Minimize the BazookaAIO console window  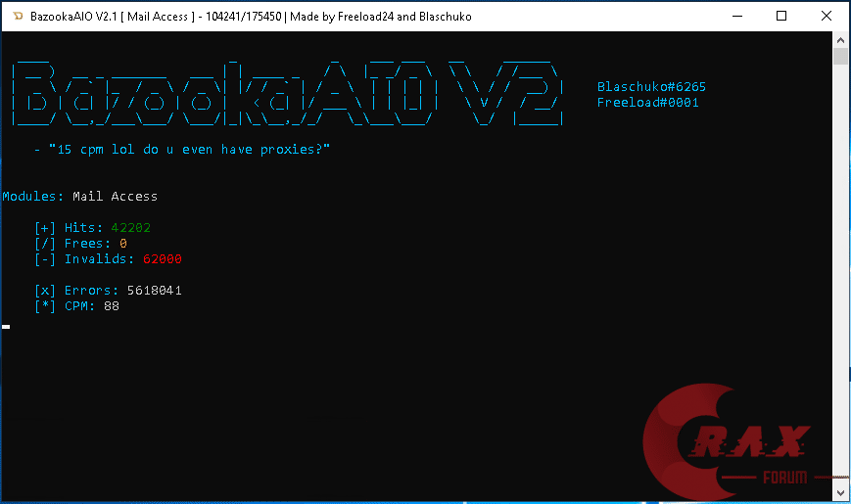pos(737,17)
